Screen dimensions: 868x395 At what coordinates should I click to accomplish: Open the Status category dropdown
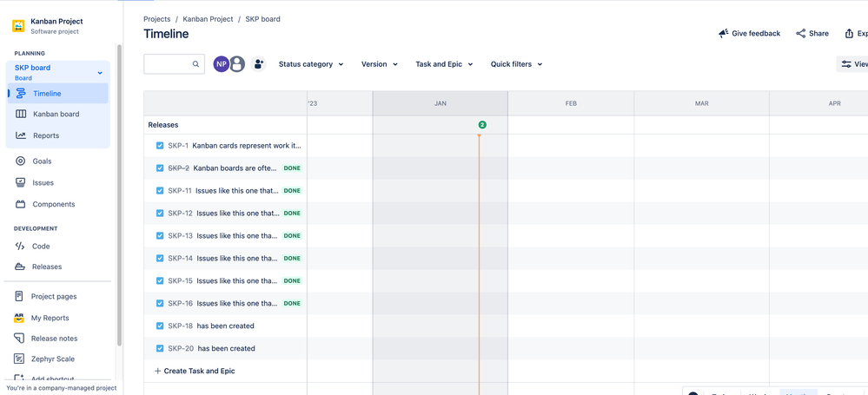[x=311, y=64]
